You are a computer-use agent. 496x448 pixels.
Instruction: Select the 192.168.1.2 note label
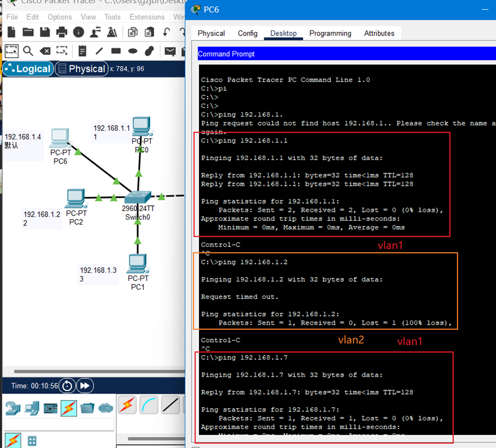pos(41,219)
